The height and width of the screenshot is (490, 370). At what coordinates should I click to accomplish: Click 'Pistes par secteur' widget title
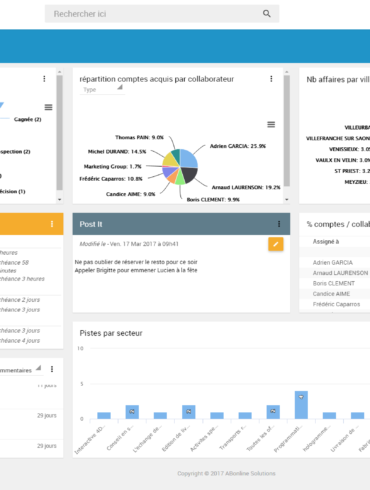click(x=111, y=333)
